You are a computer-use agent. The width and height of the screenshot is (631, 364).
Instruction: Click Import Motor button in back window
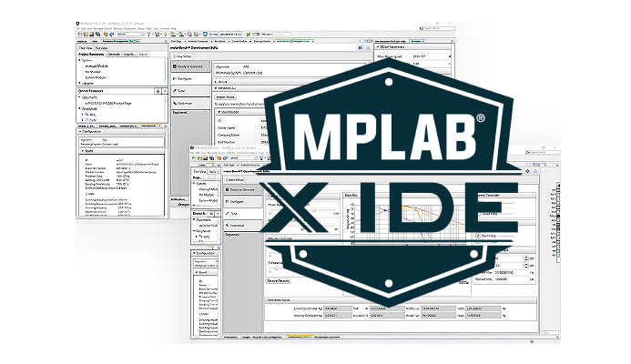coord(226,97)
